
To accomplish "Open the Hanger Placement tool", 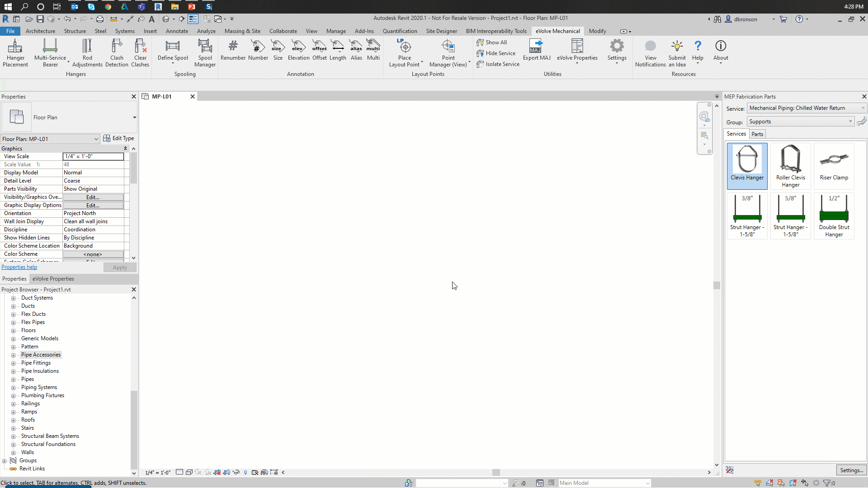I will pos(15,52).
